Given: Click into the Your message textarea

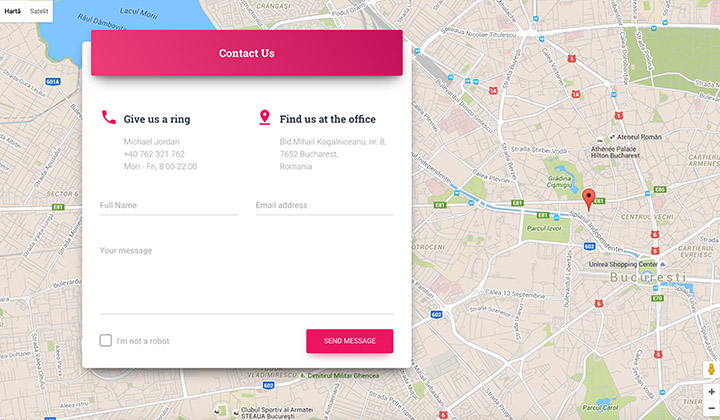Looking at the screenshot, I should (246, 275).
